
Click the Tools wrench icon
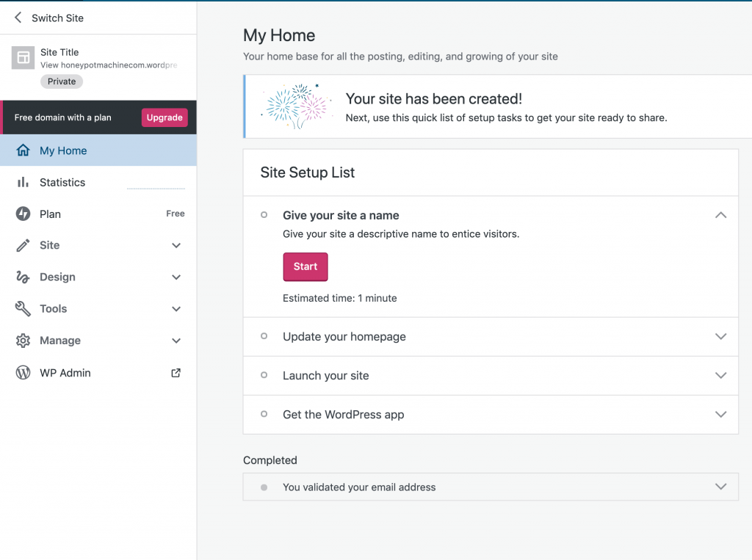(x=23, y=309)
